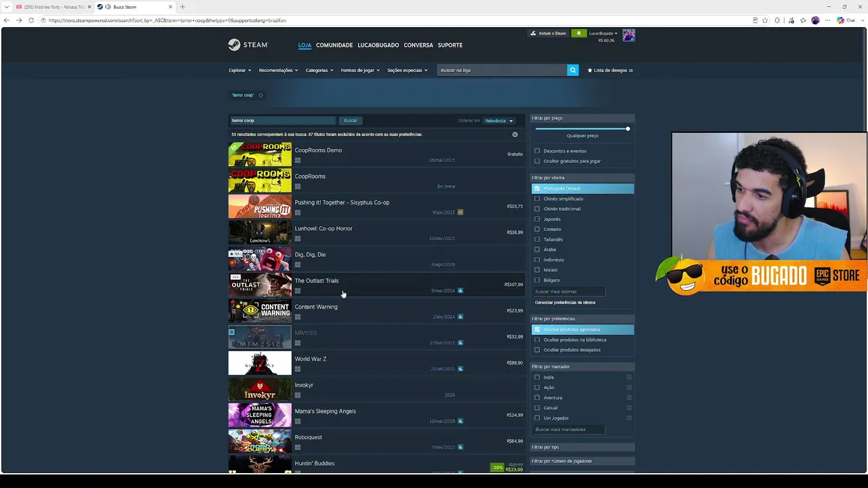The height and width of the screenshot is (488, 868).
Task: Open the CONVERSA menu item
Action: tap(418, 45)
